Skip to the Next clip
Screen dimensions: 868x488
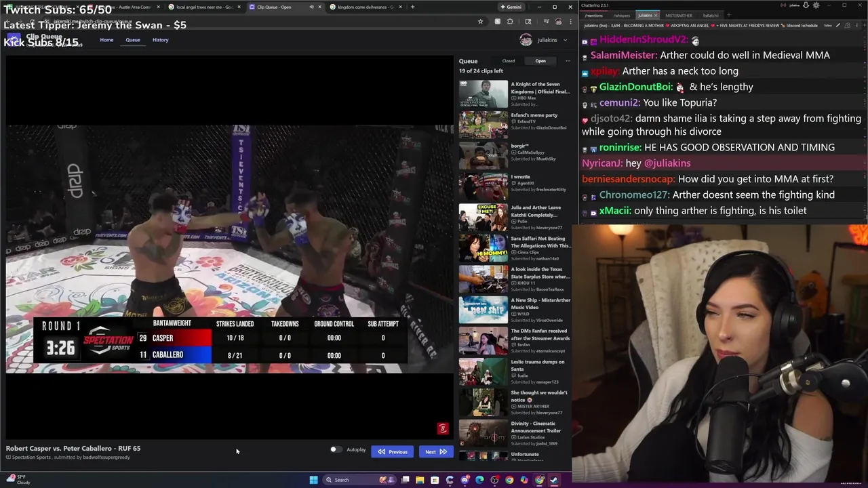click(x=435, y=452)
